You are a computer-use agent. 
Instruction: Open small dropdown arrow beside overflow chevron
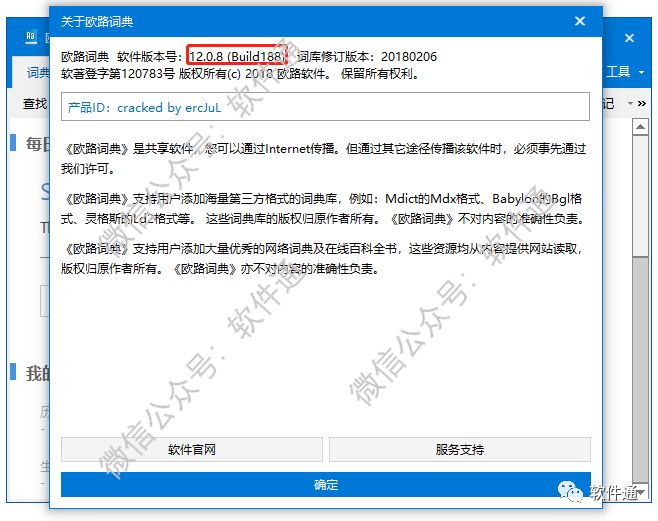point(630,103)
